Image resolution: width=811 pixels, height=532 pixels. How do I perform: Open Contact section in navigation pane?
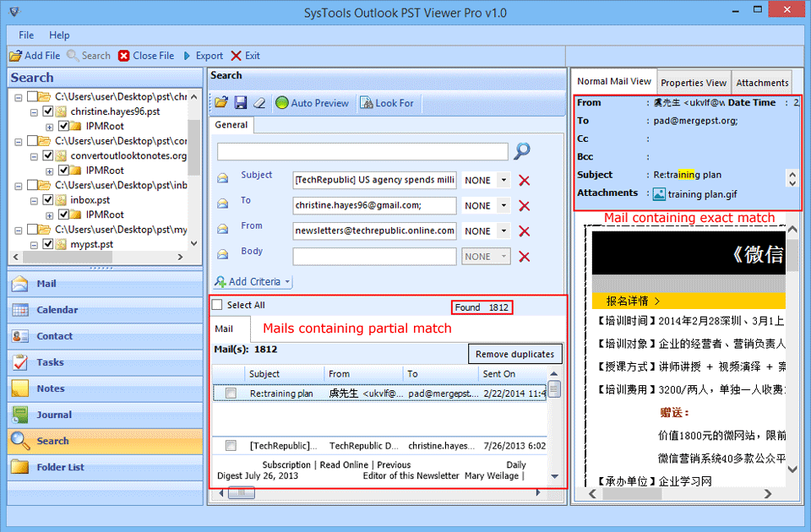click(x=106, y=336)
